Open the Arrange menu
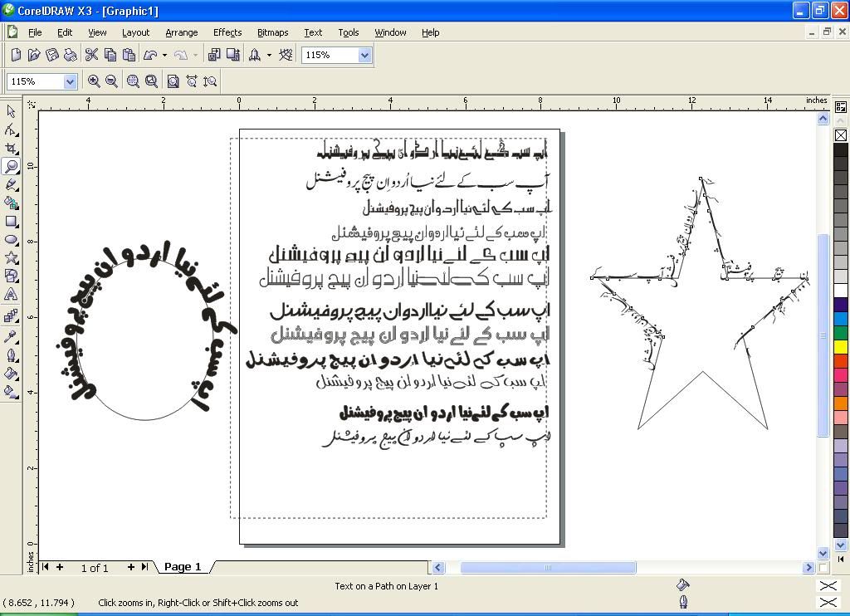The width and height of the screenshot is (850, 616). (182, 32)
